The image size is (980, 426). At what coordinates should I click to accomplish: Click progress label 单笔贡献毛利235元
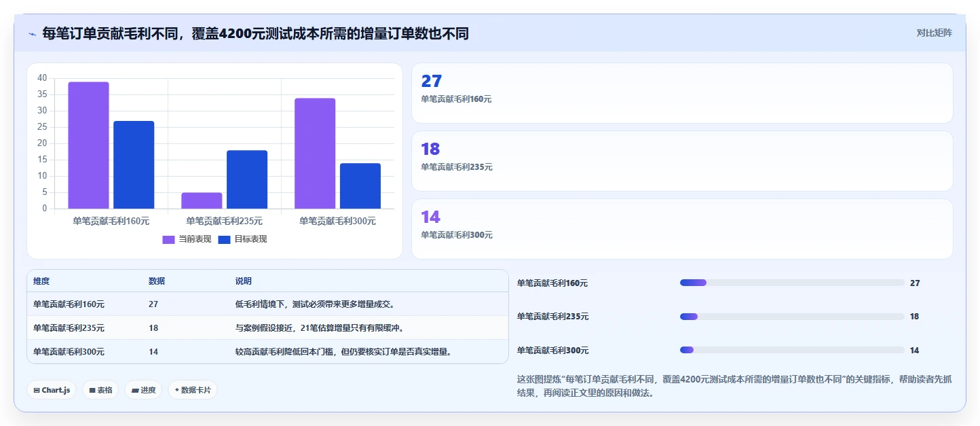[552, 317]
